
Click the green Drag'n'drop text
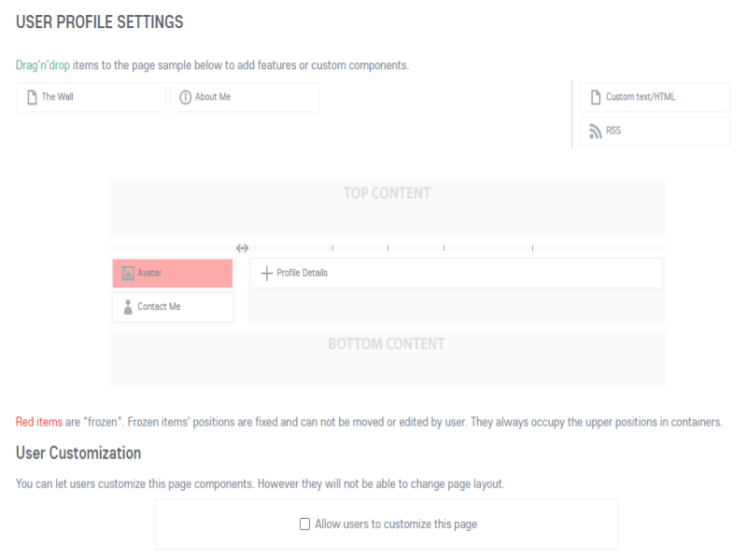click(x=43, y=65)
